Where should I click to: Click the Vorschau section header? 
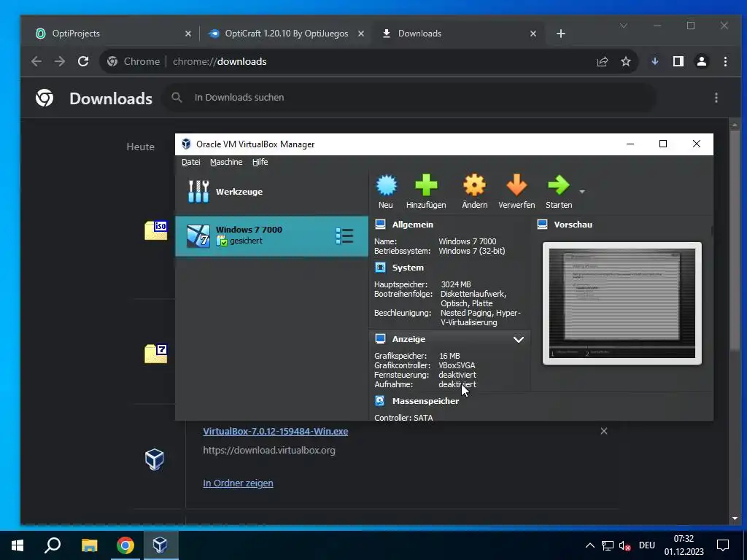573,225
